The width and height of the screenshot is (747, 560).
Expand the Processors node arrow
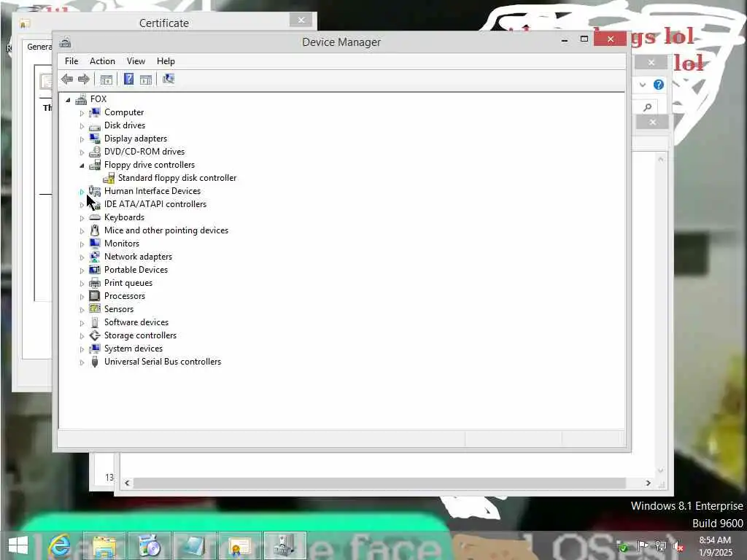point(82,297)
